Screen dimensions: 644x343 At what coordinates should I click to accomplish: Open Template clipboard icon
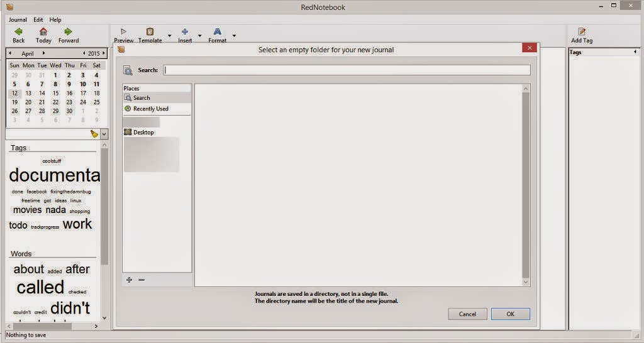(x=150, y=31)
